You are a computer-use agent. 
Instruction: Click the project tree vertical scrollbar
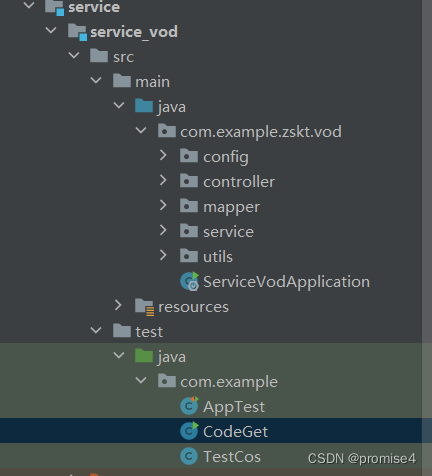point(427,238)
